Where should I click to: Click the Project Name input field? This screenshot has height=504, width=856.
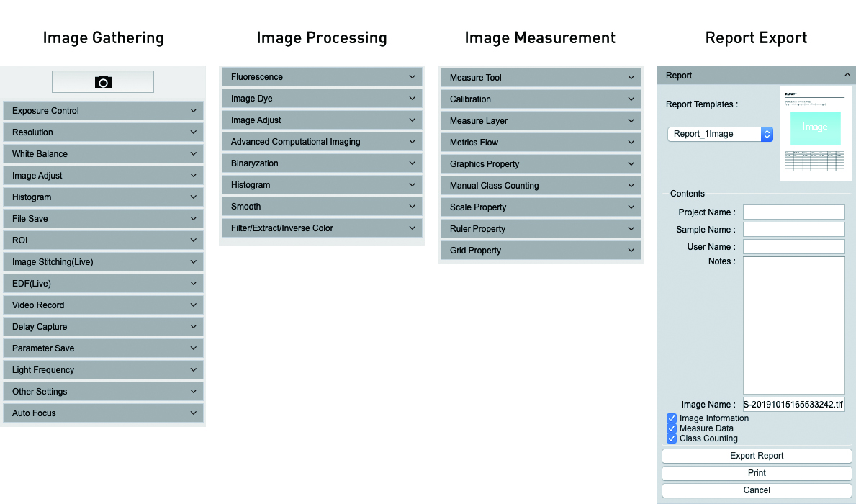[x=793, y=212]
